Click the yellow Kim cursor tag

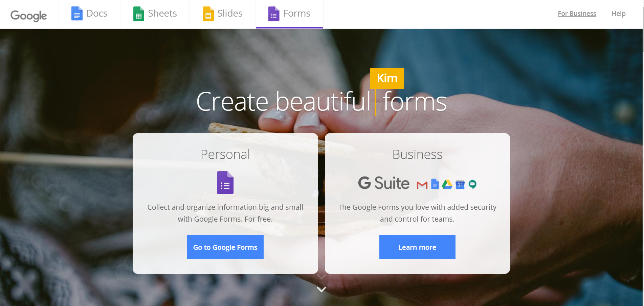tap(387, 78)
